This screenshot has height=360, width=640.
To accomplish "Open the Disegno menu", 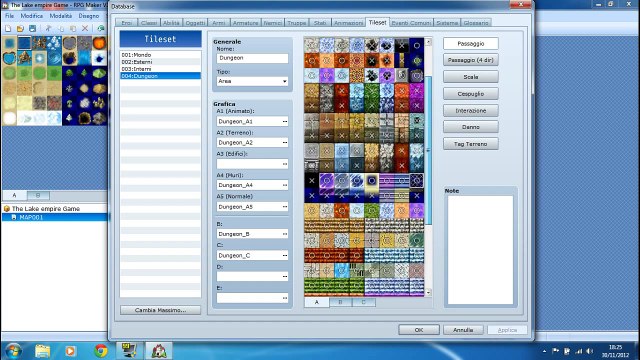I will click(x=89, y=16).
